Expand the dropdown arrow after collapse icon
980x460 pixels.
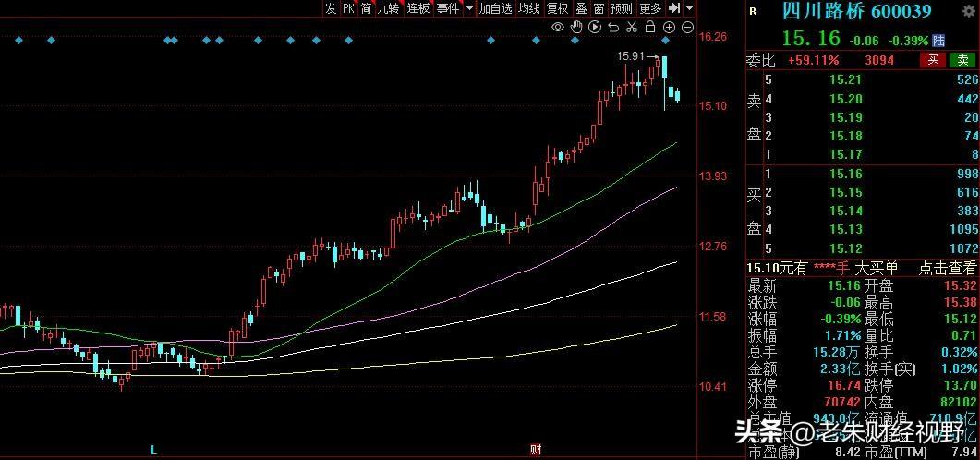coord(689,8)
